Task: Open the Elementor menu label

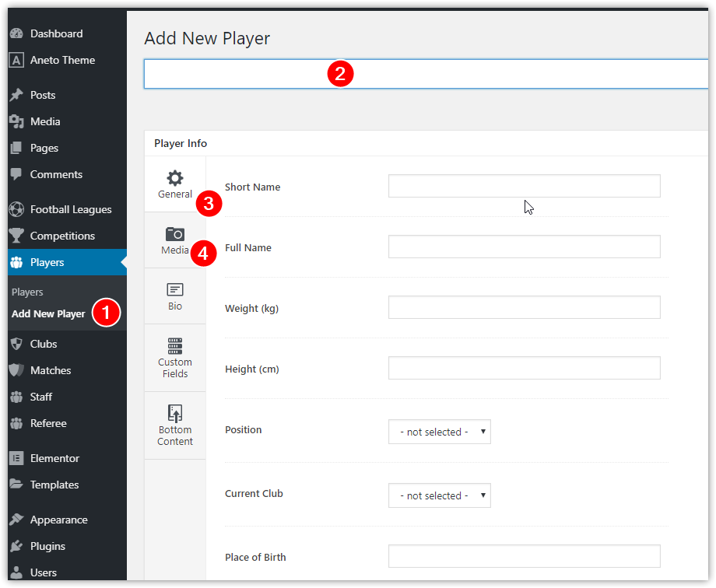Action: (54, 458)
